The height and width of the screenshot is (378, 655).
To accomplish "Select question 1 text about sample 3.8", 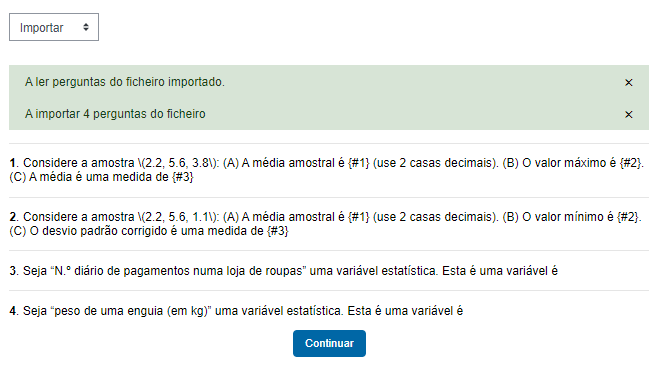I will click(327, 170).
